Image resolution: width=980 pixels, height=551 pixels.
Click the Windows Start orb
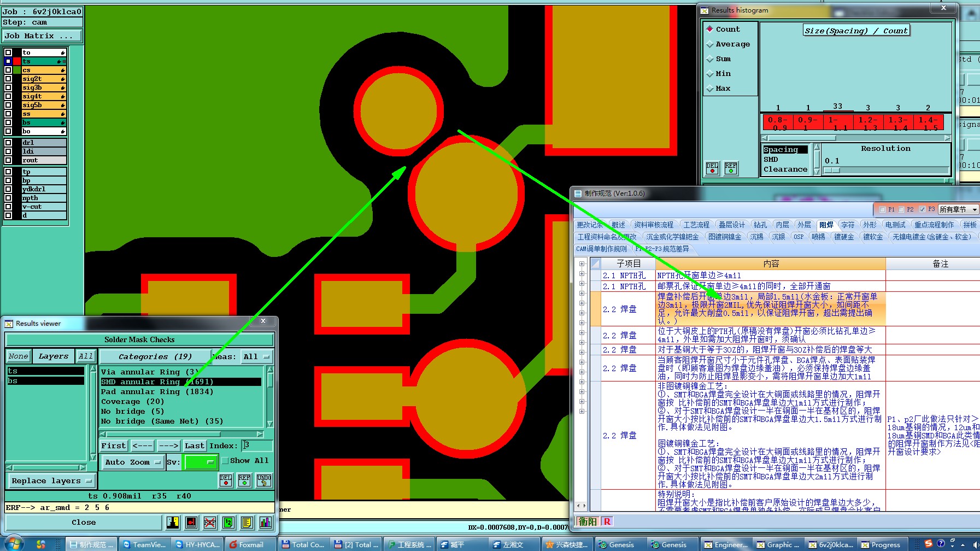tap(13, 543)
